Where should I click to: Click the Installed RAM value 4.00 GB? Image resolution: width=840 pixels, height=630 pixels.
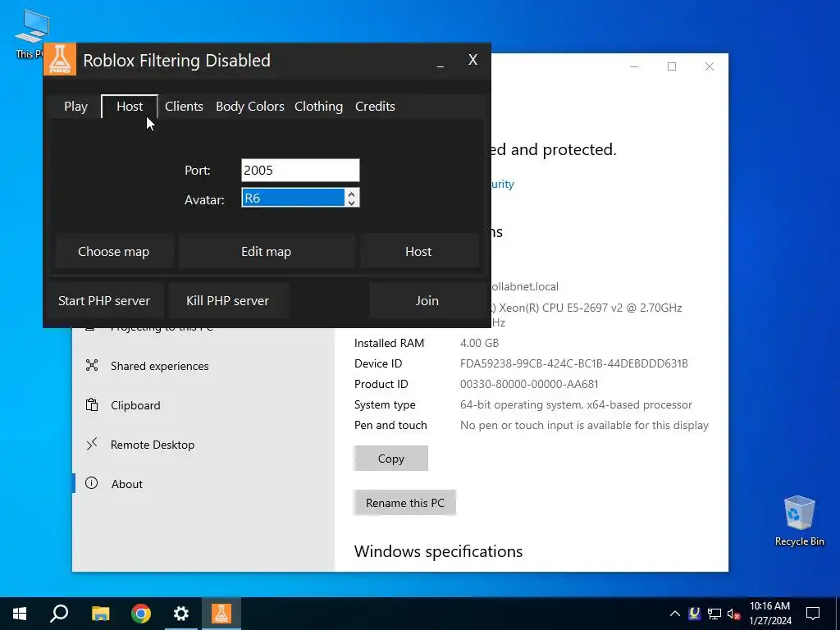479,343
